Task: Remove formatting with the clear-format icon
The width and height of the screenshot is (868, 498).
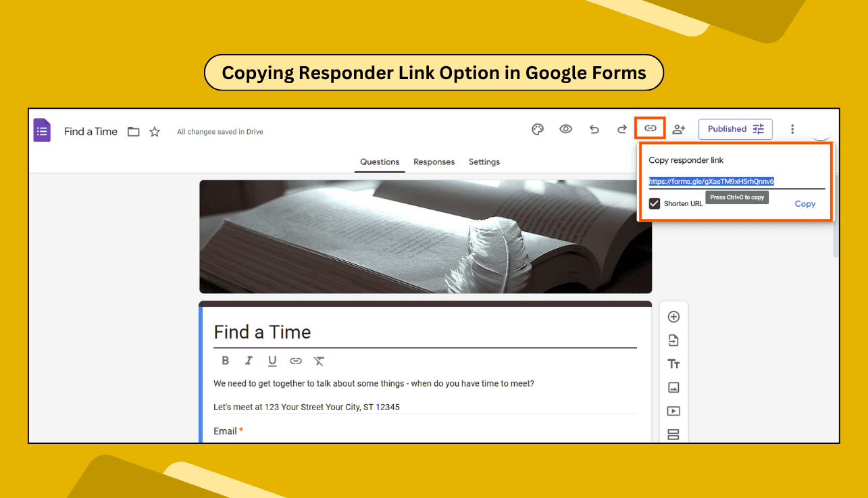Action: coord(318,360)
